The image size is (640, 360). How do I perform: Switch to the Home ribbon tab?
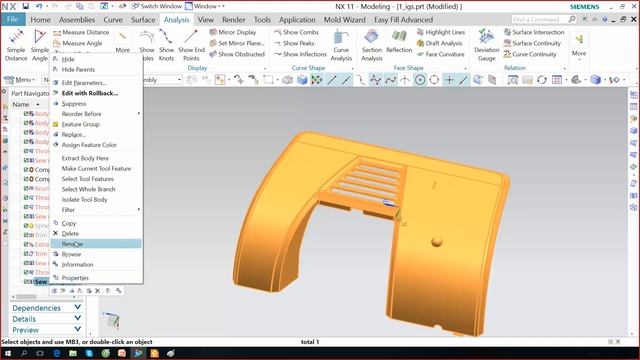[40, 20]
